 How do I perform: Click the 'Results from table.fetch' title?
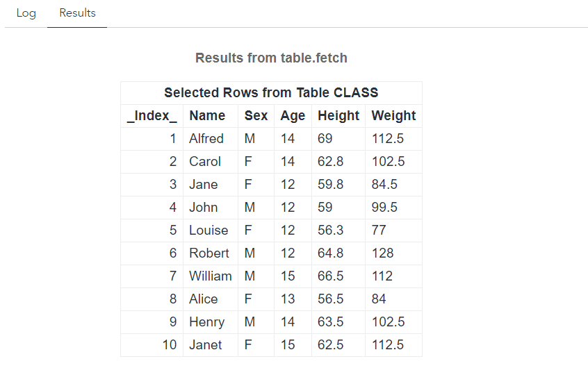click(271, 58)
